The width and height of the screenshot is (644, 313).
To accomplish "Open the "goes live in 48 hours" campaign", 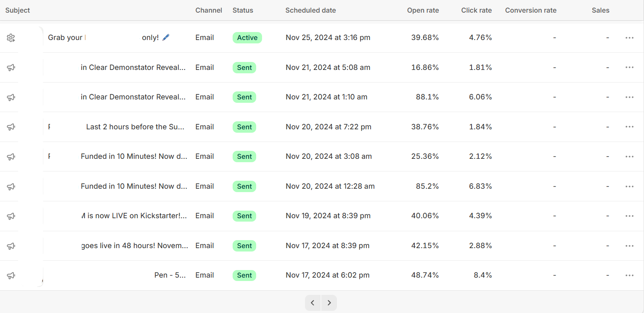I will (135, 246).
